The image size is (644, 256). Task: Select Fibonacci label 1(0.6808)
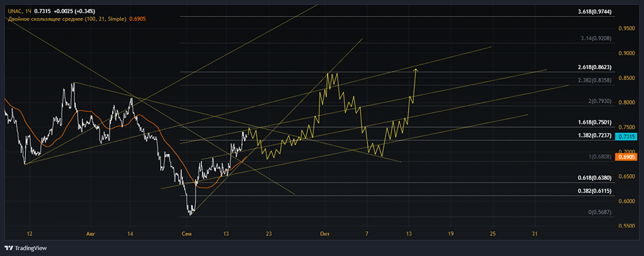point(600,157)
